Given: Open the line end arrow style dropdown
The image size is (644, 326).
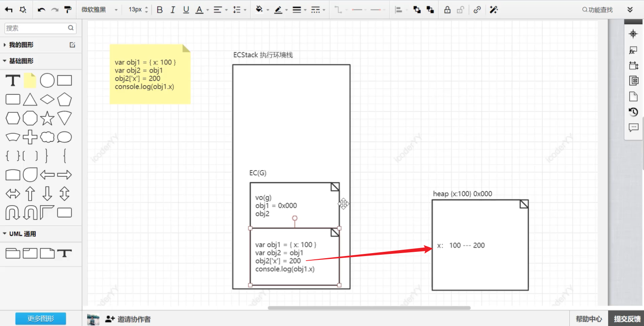Looking at the screenshot, I should [378, 10].
